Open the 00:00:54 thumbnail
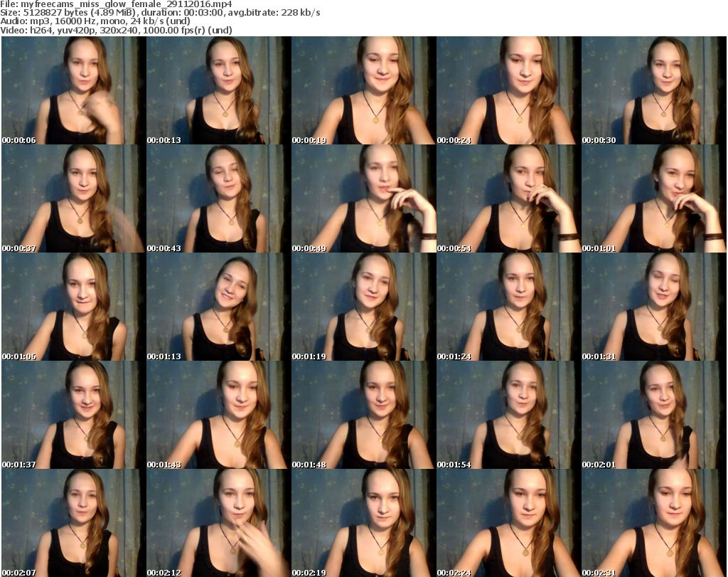 point(508,198)
